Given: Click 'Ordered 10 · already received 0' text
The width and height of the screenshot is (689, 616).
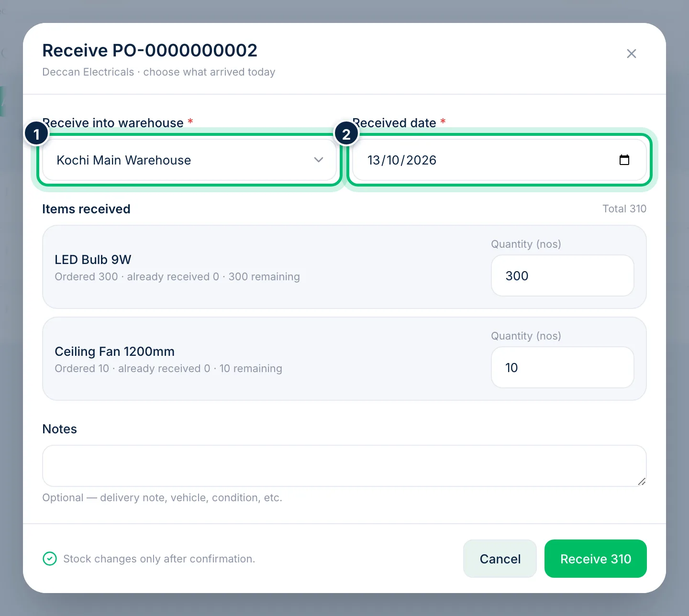Looking at the screenshot, I should [133, 368].
